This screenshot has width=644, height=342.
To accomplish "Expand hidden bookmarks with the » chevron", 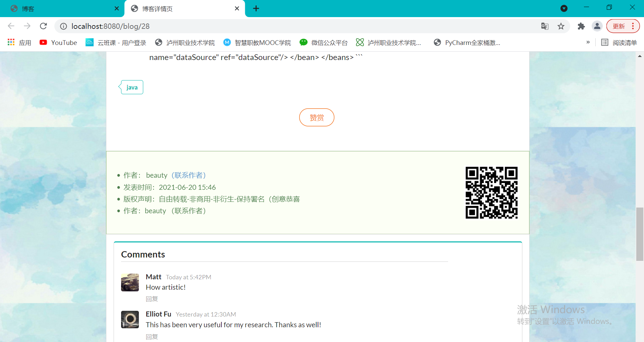I will pyautogui.click(x=588, y=42).
